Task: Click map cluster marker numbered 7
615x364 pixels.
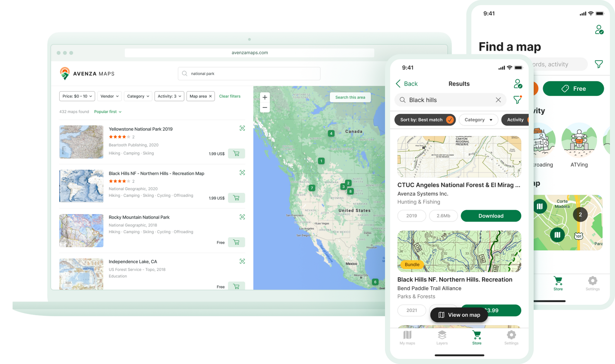Action: [x=312, y=188]
